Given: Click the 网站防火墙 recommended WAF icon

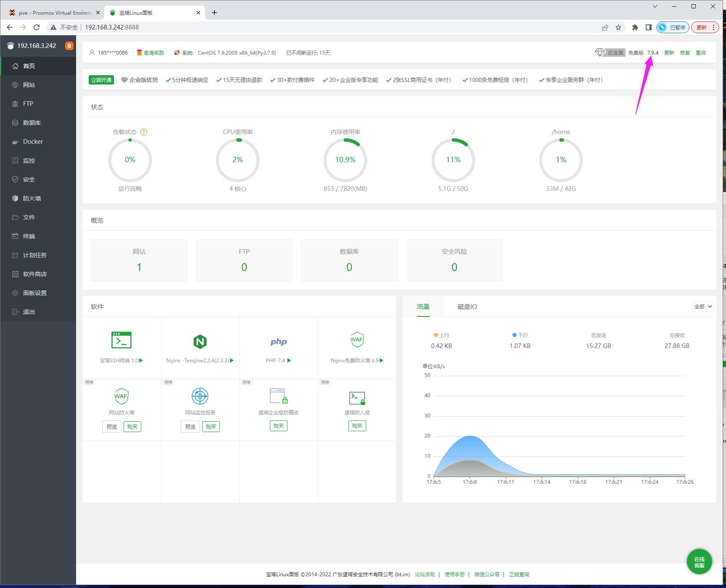Looking at the screenshot, I should (x=121, y=396).
